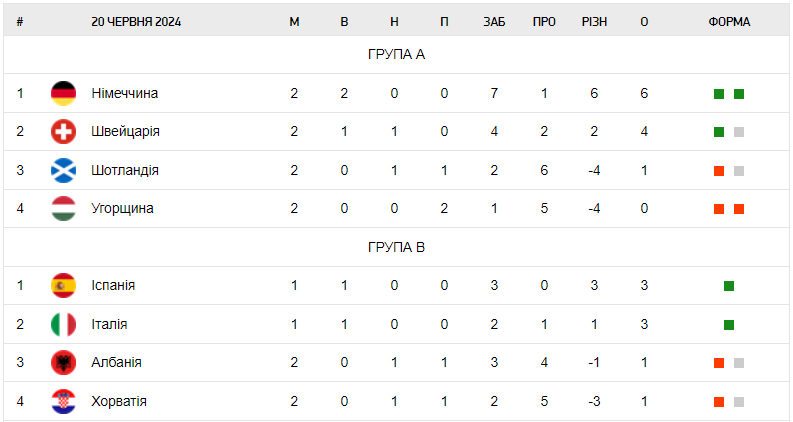The height and width of the screenshot is (422, 793).
Task: Click the РІЗН column header
Action: (594, 22)
